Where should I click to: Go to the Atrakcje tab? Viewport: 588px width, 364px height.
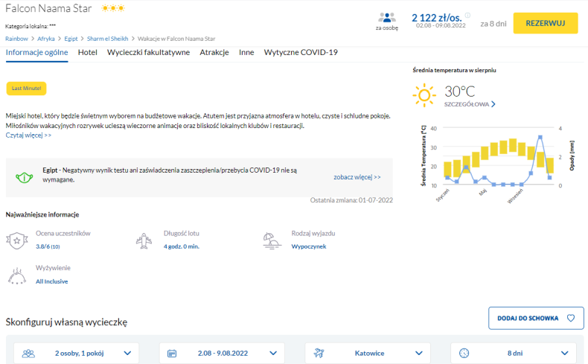pyautogui.click(x=214, y=53)
